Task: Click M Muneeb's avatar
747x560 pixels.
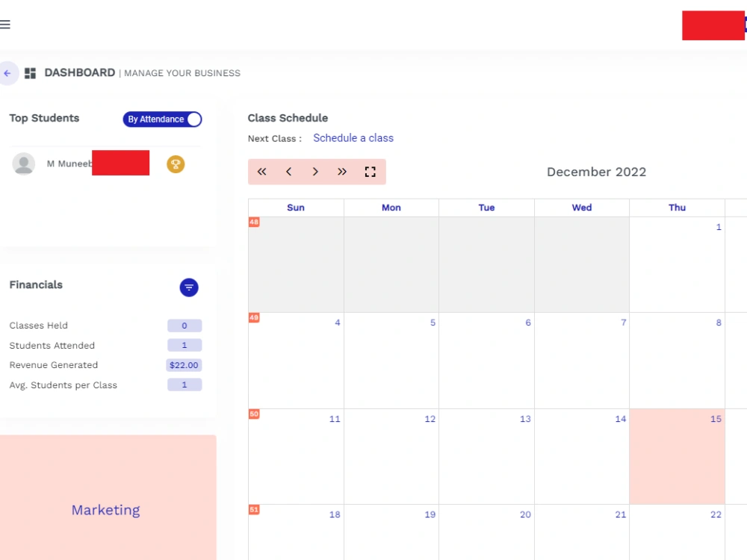Action: 23,164
